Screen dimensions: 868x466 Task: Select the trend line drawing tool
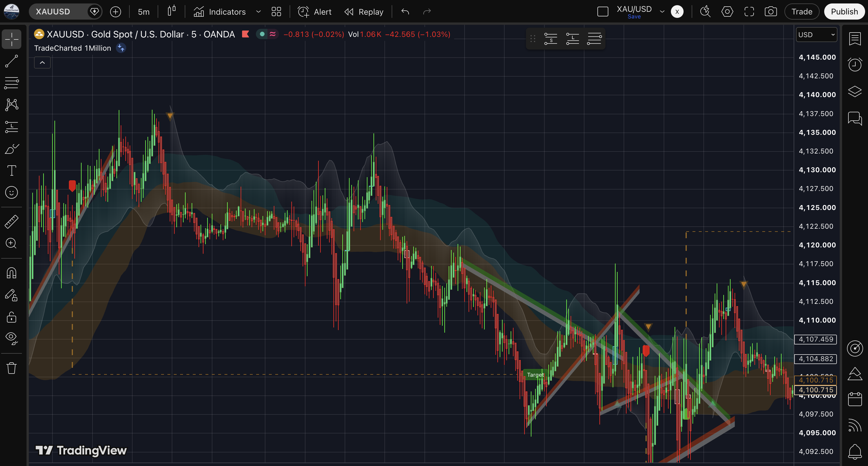(x=12, y=61)
